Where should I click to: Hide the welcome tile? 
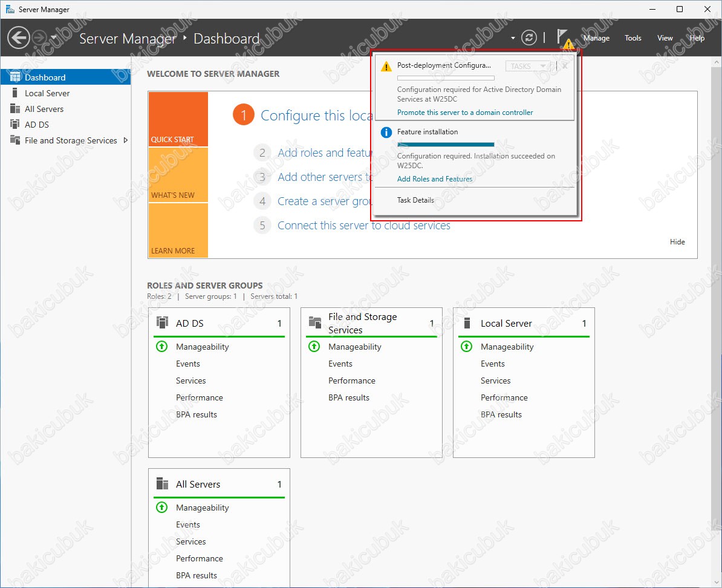click(x=677, y=241)
